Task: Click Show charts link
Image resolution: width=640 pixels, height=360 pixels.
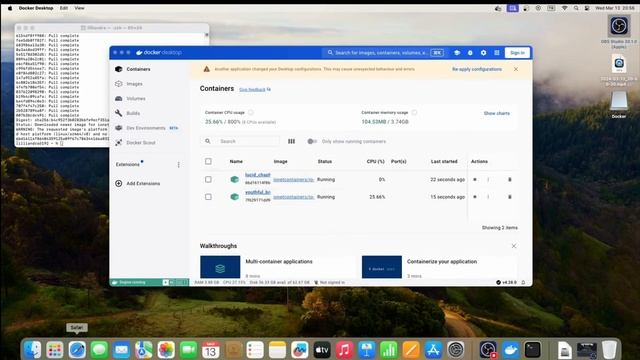Action: (x=496, y=113)
